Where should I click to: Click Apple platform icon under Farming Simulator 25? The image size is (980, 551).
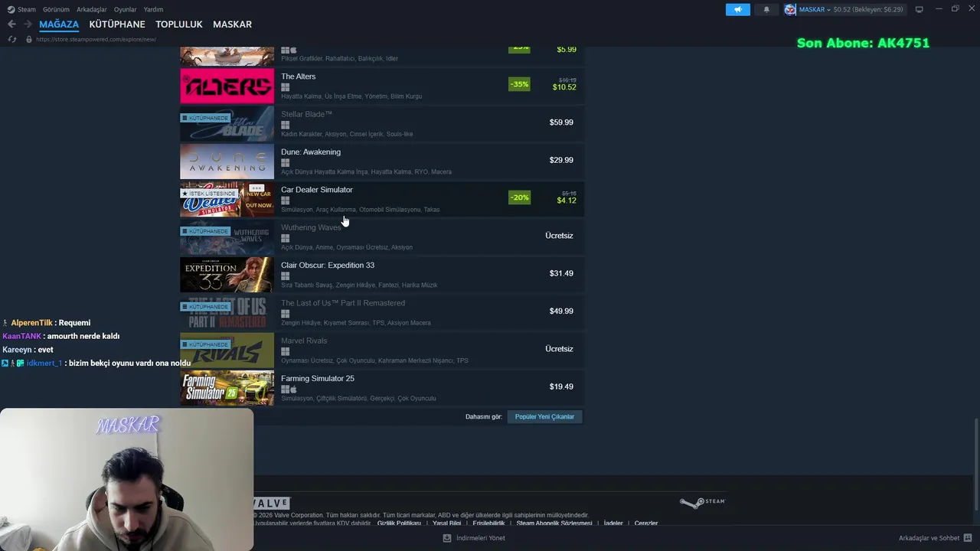293,390
